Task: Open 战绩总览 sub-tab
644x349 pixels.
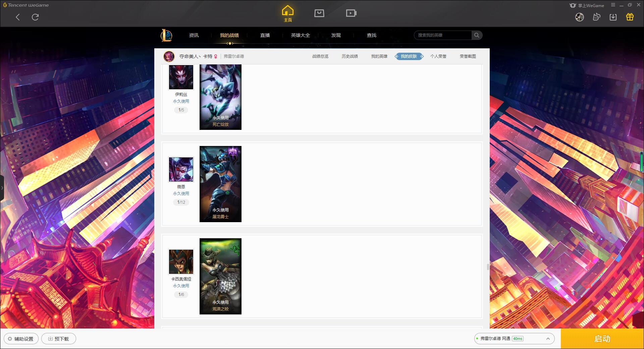Action: (x=320, y=56)
